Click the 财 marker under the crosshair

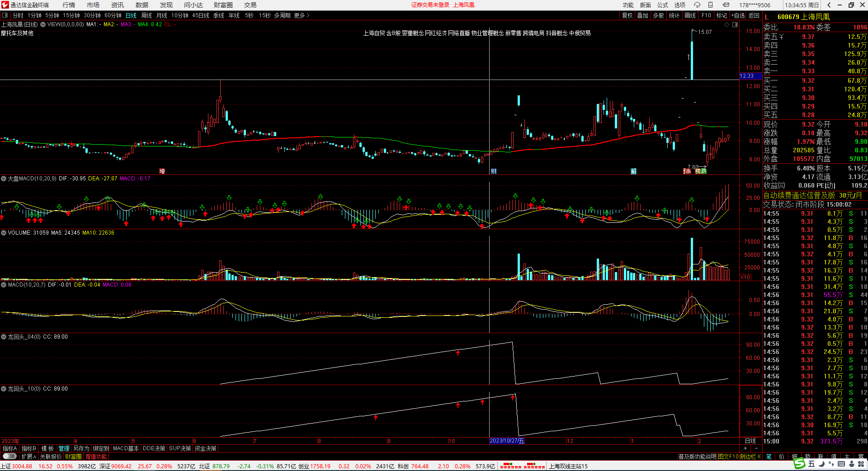click(494, 171)
